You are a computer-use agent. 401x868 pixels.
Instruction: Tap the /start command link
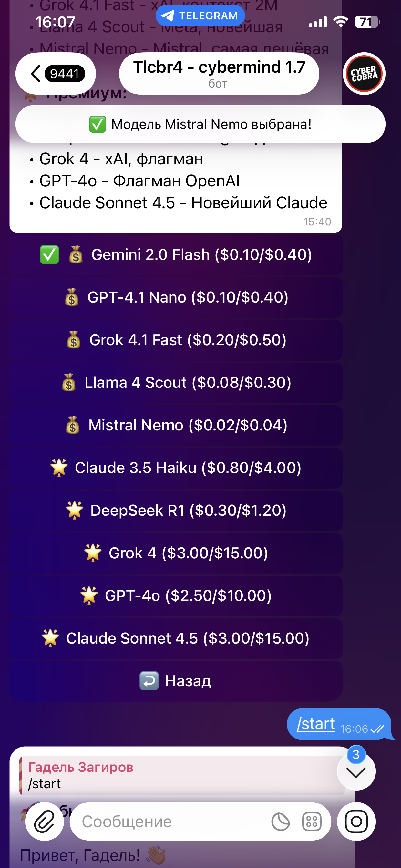316,723
